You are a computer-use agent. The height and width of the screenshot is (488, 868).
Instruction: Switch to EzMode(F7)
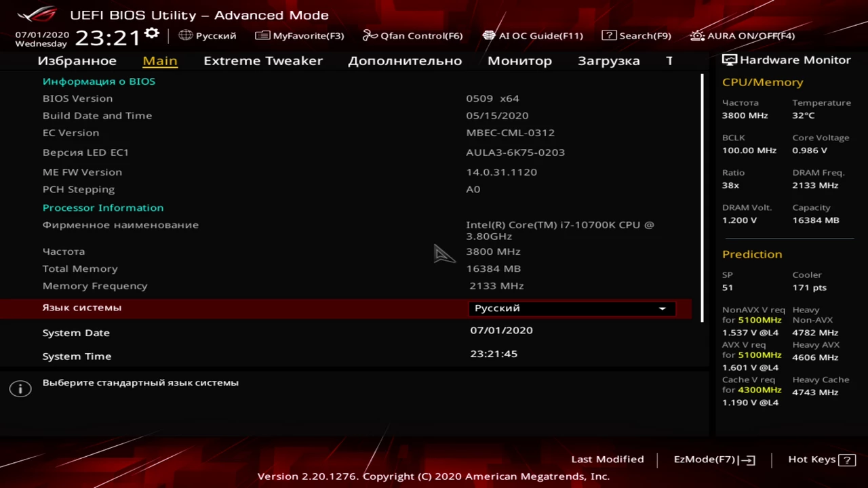point(714,460)
